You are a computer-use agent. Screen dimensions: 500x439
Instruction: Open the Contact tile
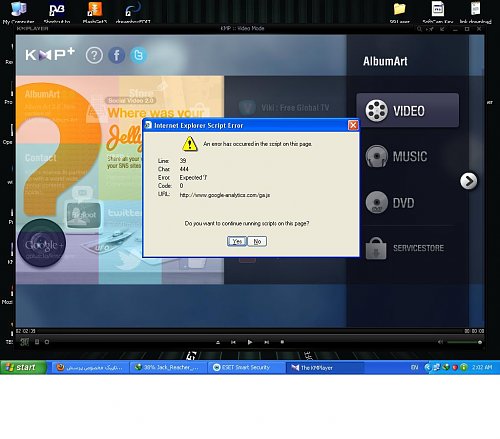click(41, 157)
